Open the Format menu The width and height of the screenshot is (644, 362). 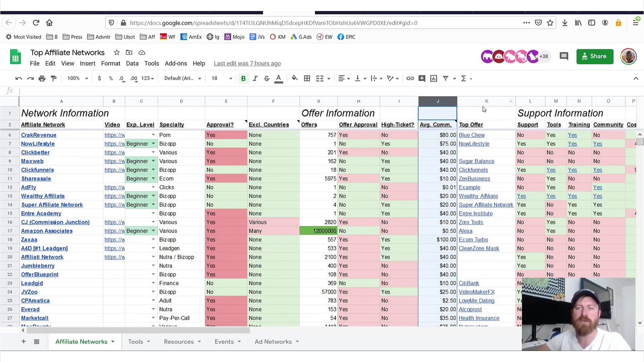tap(111, 63)
